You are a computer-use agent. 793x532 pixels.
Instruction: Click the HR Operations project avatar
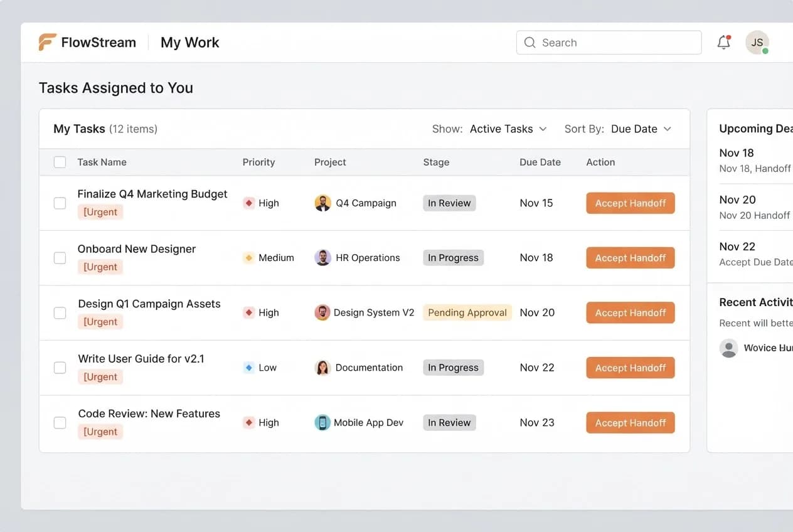click(x=322, y=258)
